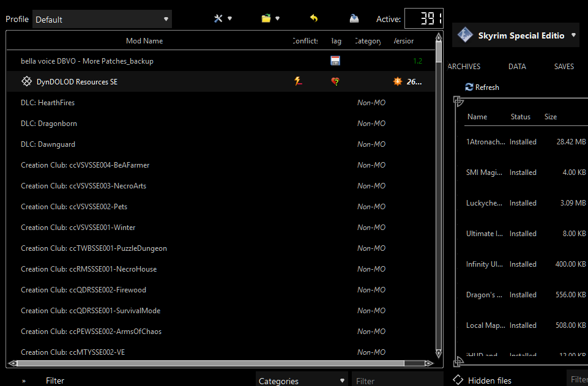This screenshot has width=588, height=386.
Task: Toggle the Hidden files checkbox
Action: (x=458, y=380)
